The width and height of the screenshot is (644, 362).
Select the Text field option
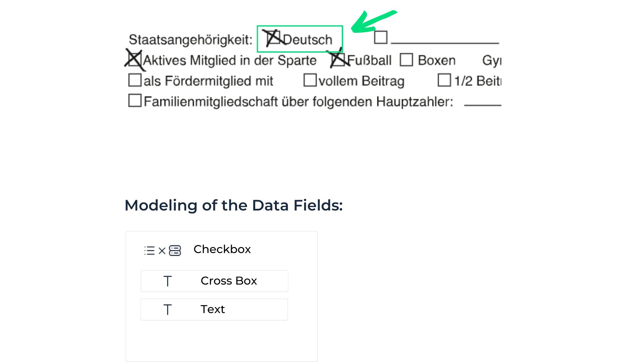point(215,308)
